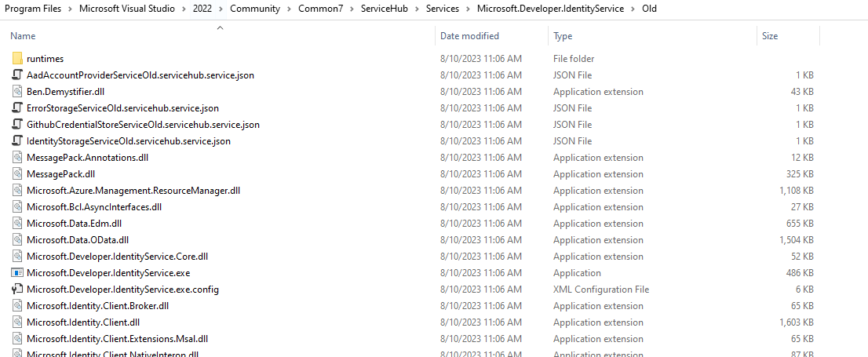Click the runtimes folder icon
This screenshot has width=868, height=357.
[x=17, y=59]
